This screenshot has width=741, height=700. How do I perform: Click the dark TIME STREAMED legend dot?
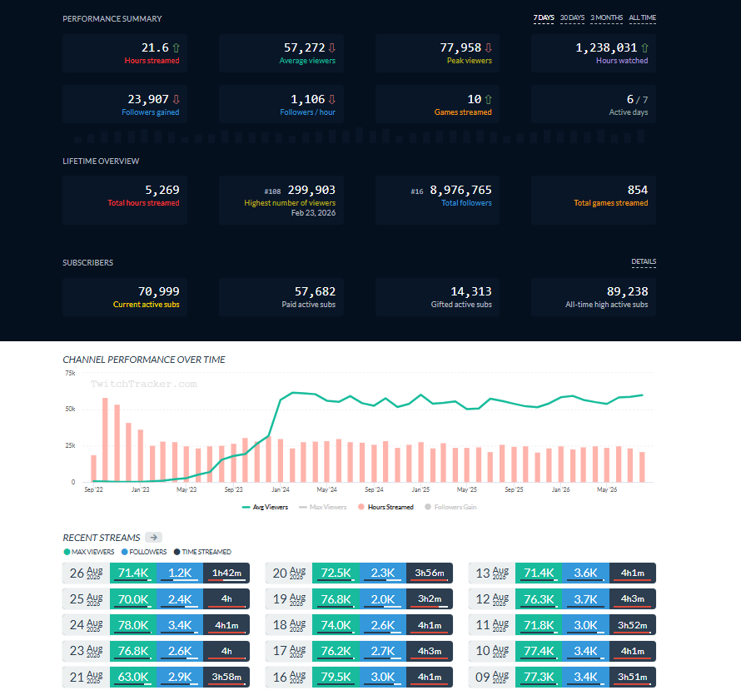pyautogui.click(x=177, y=552)
